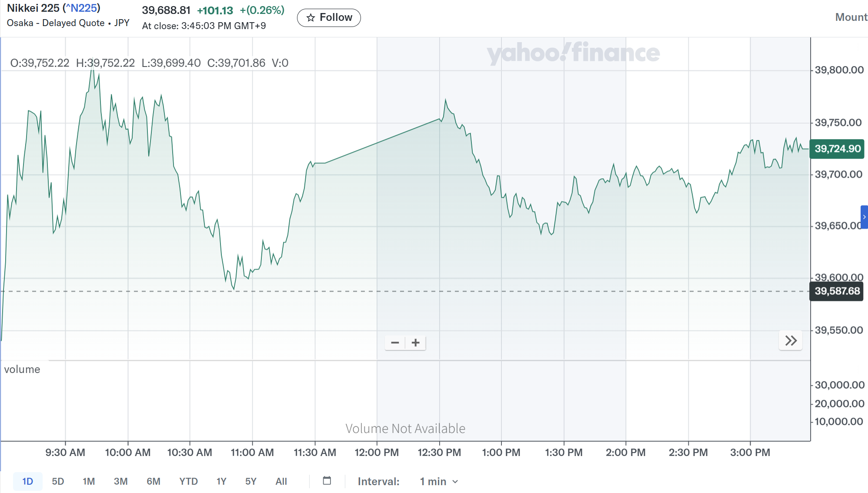
Task: Select the 5Y range tab
Action: [251, 481]
